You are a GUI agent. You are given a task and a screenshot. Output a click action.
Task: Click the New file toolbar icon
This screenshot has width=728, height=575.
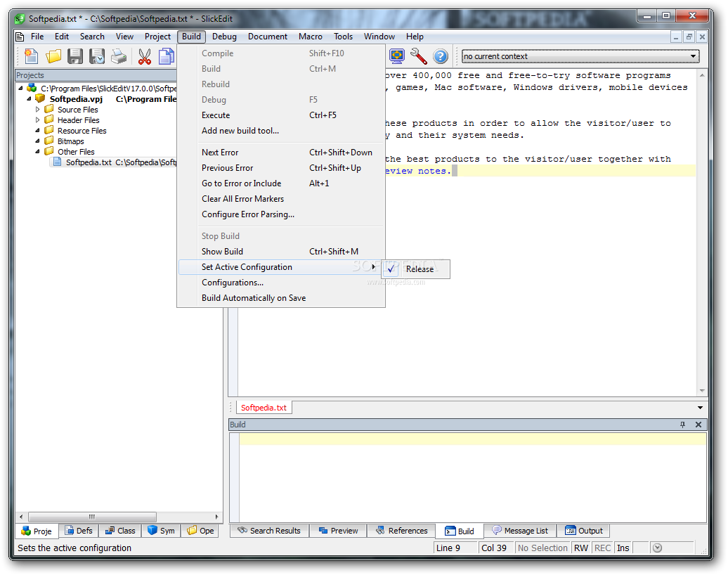pos(31,56)
